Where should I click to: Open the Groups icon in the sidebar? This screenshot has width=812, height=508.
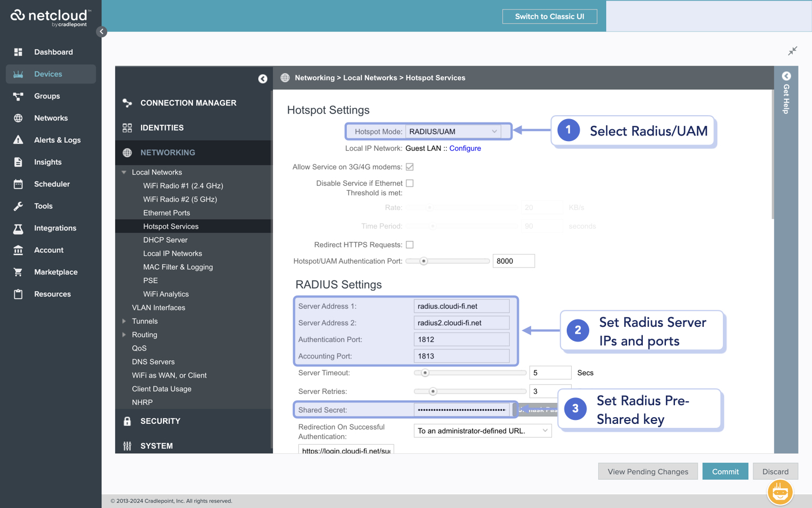(18, 96)
